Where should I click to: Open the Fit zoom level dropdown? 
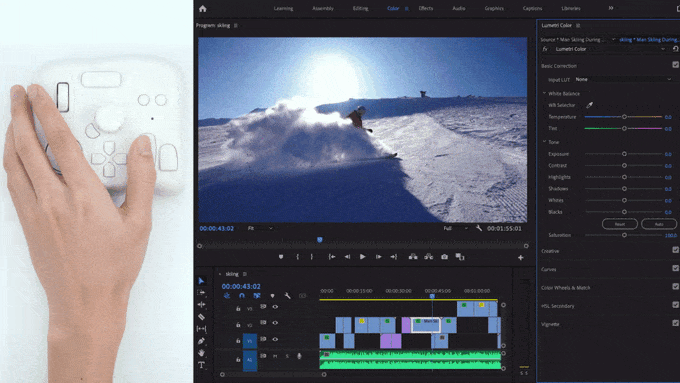click(260, 228)
